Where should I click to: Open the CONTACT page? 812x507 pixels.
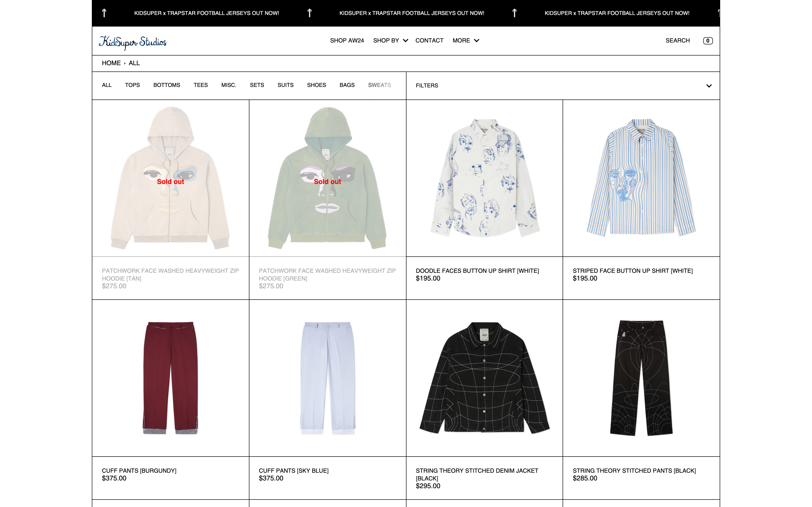tap(429, 41)
